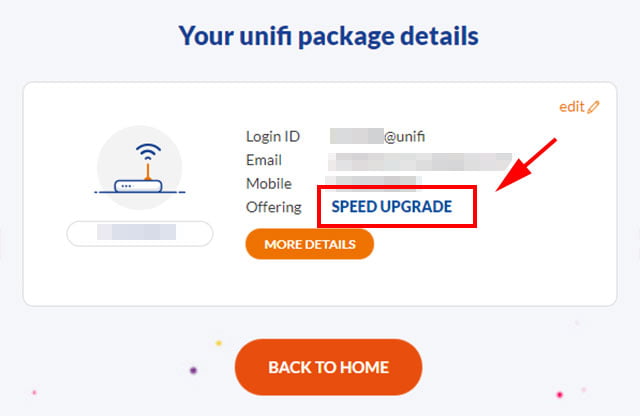Click the blurred email address value
The width and height of the screenshot is (640, 416).
pyautogui.click(x=420, y=162)
